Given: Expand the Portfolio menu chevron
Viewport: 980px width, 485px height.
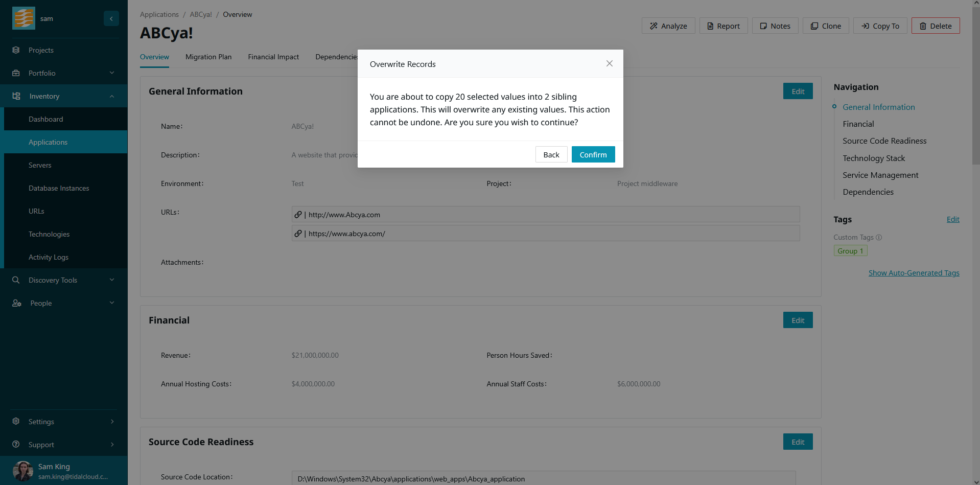Looking at the screenshot, I should pyautogui.click(x=112, y=73).
